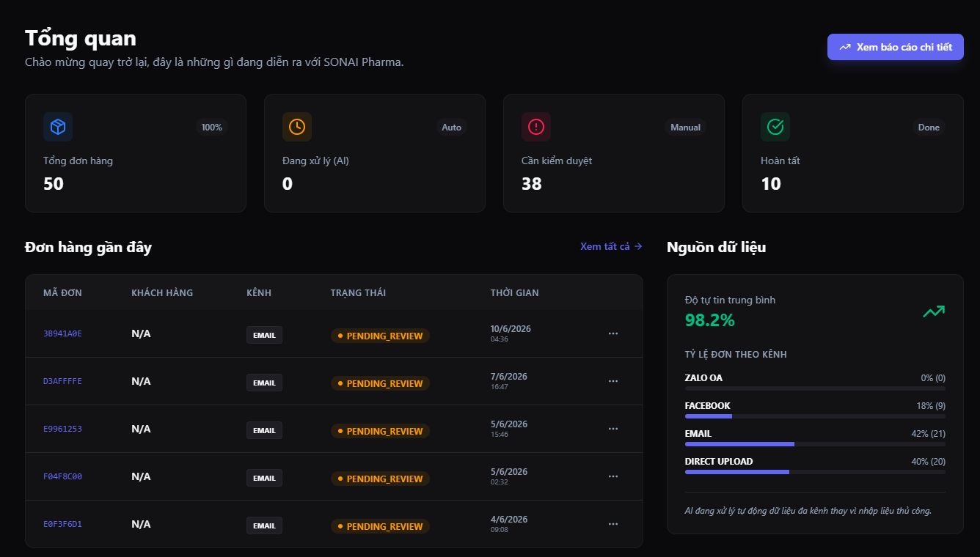Click the KÊNH column header
This screenshot has height=557, width=980.
pos(259,292)
